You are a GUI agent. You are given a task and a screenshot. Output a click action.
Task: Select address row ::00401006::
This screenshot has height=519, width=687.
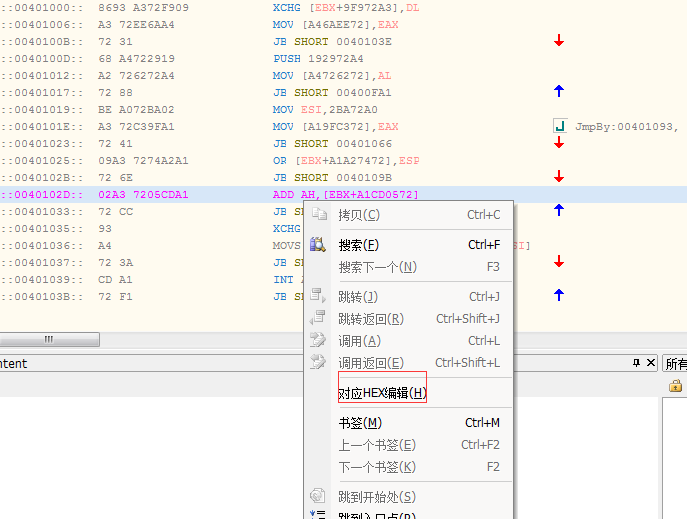(x=42, y=25)
